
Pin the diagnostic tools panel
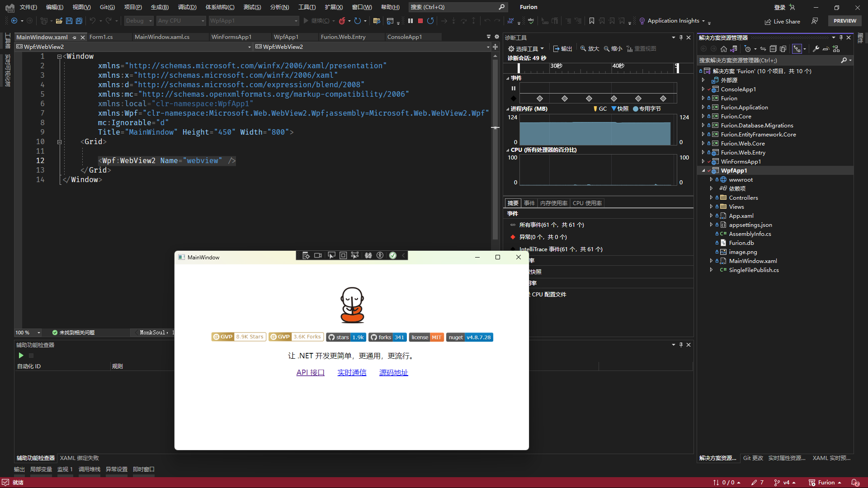point(681,38)
